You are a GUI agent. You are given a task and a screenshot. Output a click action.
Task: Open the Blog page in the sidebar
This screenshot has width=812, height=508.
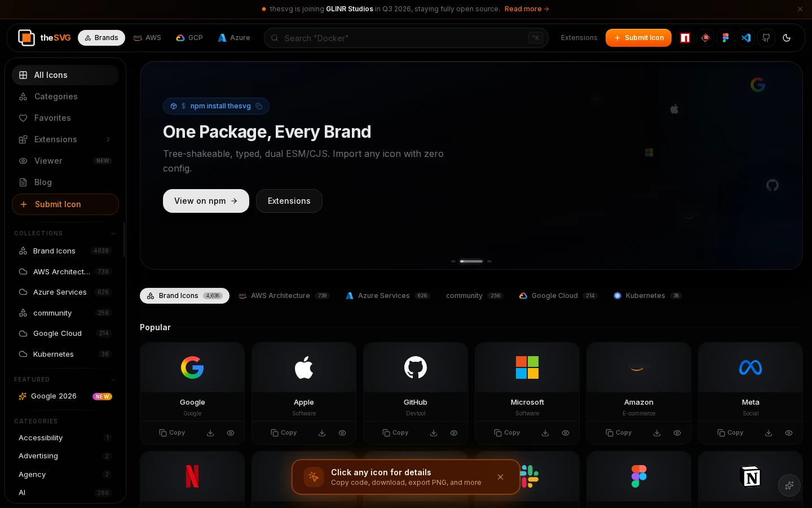click(65, 182)
